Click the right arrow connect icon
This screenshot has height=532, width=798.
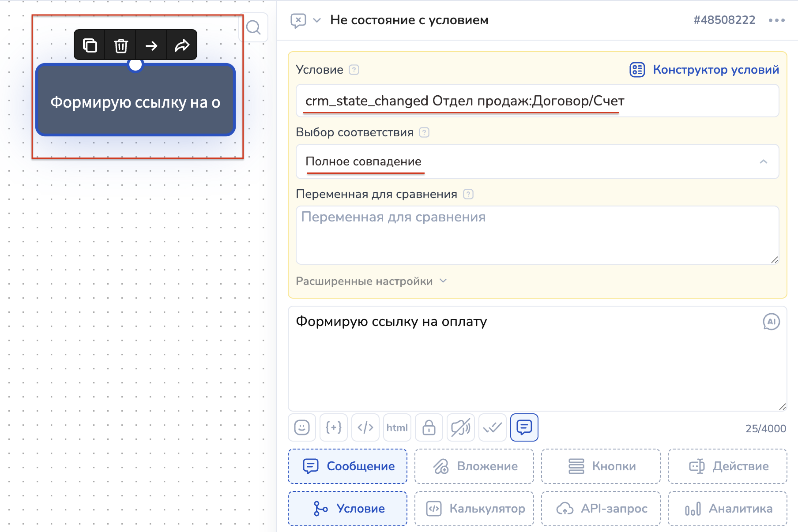coord(151,45)
